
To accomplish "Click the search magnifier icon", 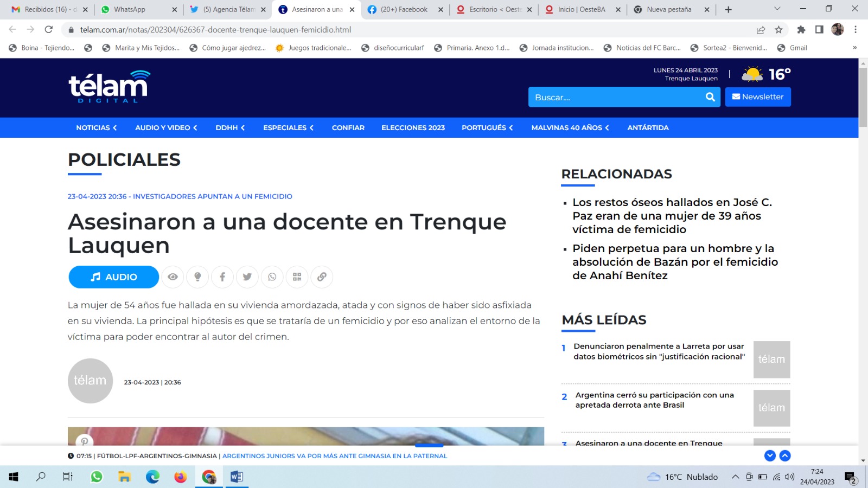I will coord(710,97).
